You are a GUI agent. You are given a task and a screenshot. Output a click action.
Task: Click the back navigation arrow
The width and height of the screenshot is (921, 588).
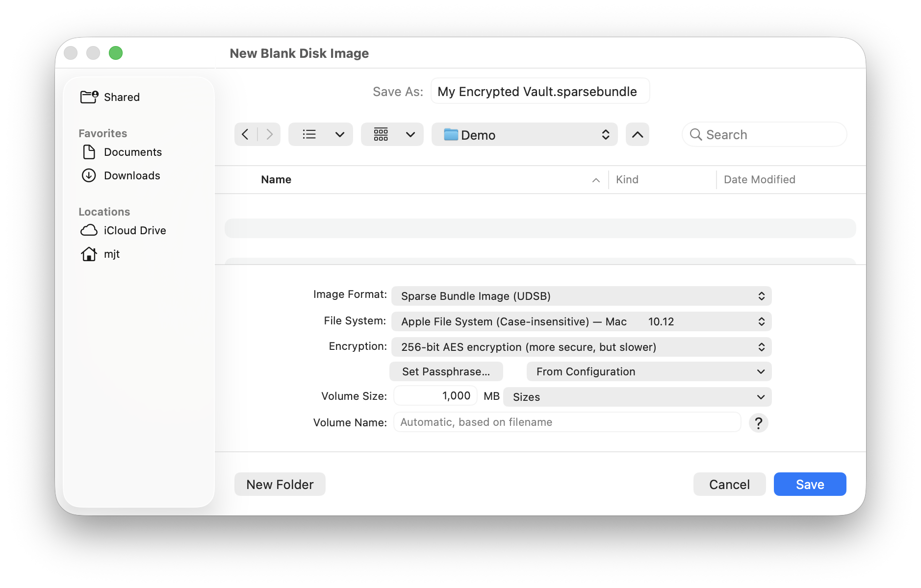(245, 134)
